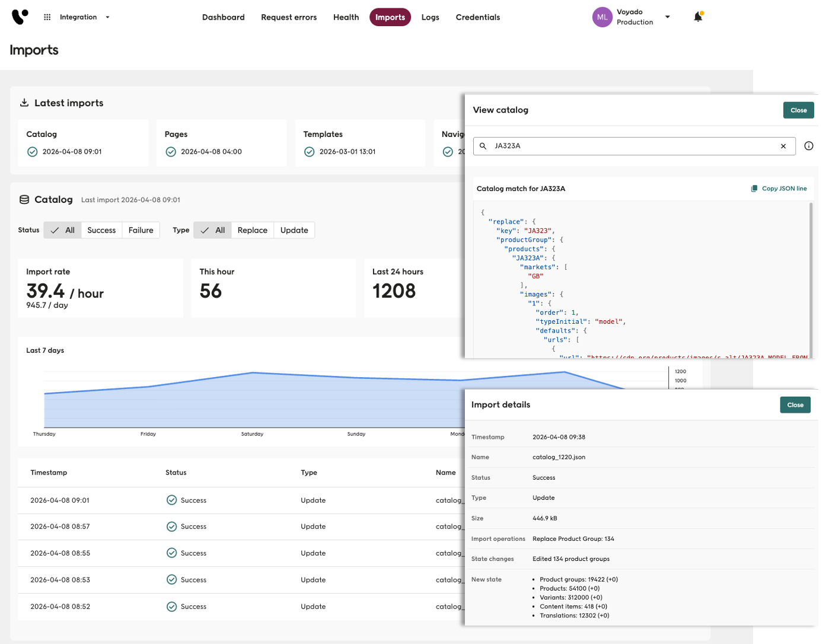Image resolution: width=829 pixels, height=644 pixels.
Task: Click the Copy JSON line icon
Action: [754, 189]
